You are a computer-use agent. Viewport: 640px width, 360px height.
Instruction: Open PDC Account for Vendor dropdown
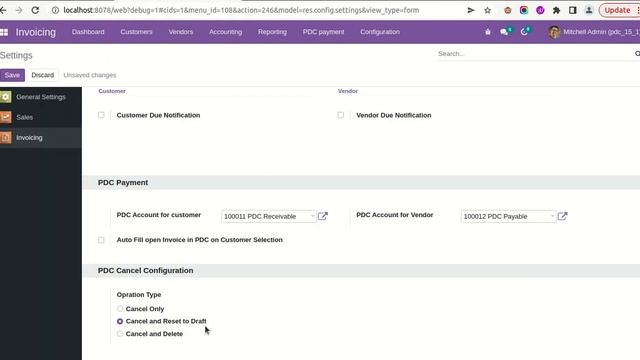coord(508,216)
